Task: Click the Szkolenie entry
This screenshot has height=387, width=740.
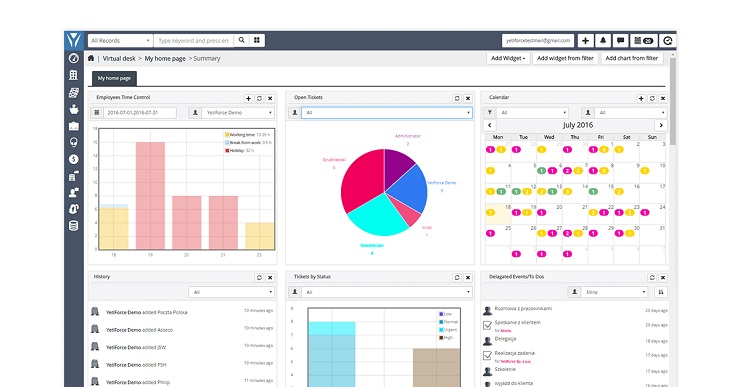Action: (505, 370)
